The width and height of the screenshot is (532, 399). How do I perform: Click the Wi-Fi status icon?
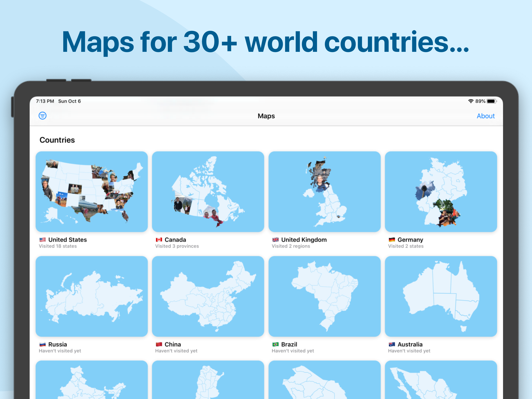pyautogui.click(x=471, y=101)
